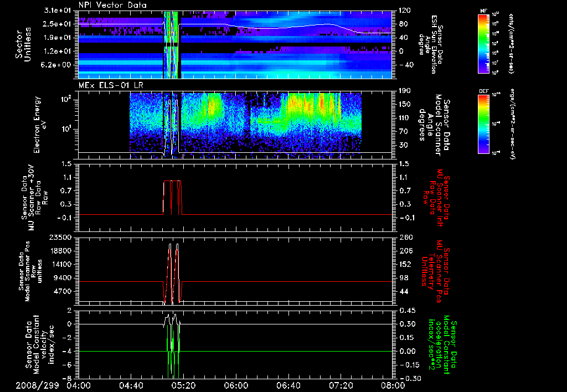Click the "NF" color bar title
This screenshot has width=567, height=392.
(483, 11)
